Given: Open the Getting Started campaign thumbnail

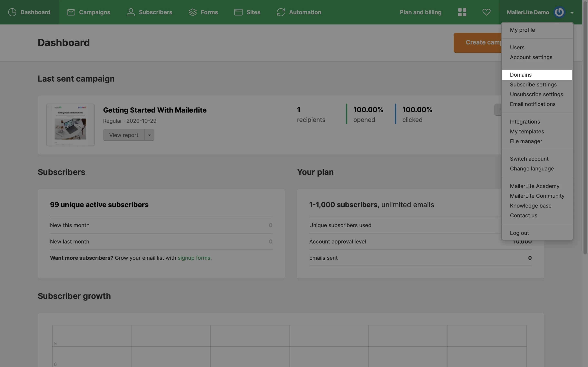Looking at the screenshot, I should [x=70, y=125].
